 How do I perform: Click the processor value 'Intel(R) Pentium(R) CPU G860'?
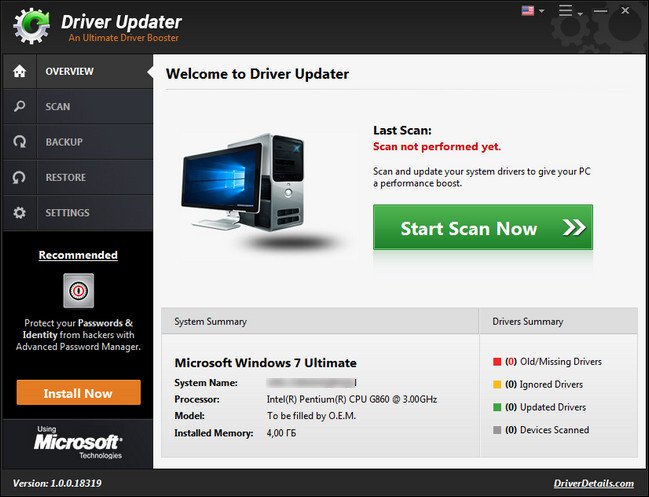(x=352, y=399)
